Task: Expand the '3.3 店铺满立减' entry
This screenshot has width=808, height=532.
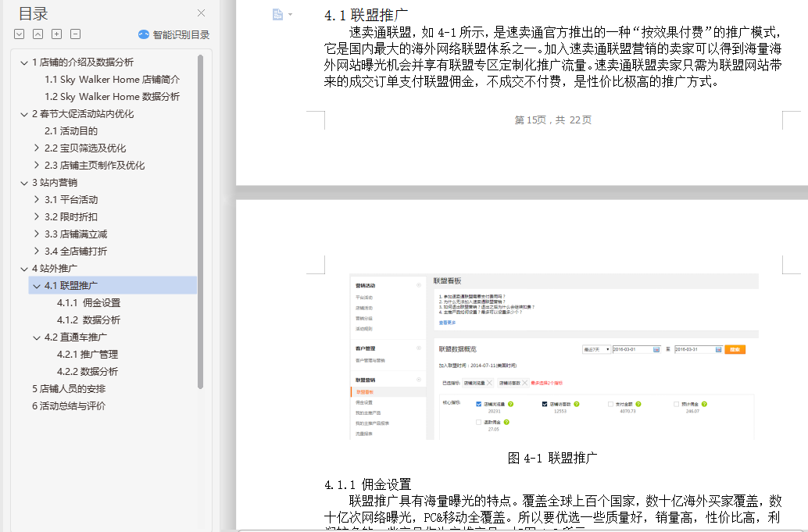Action: tap(36, 234)
